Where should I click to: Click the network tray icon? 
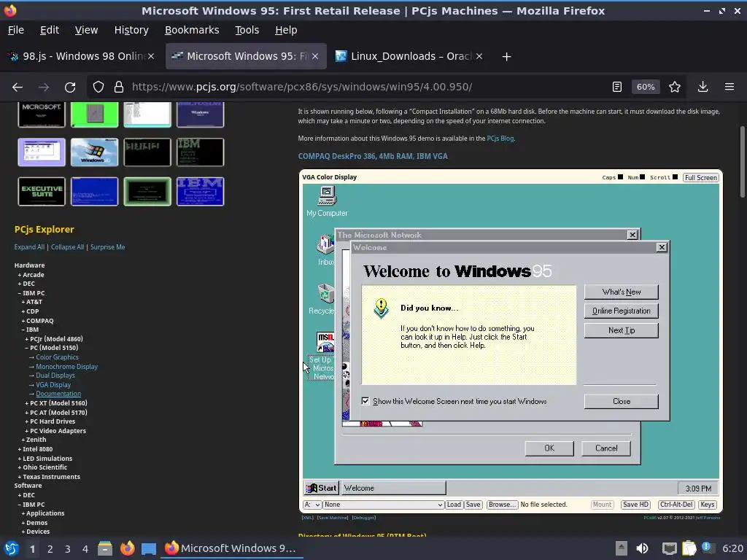(x=670, y=548)
